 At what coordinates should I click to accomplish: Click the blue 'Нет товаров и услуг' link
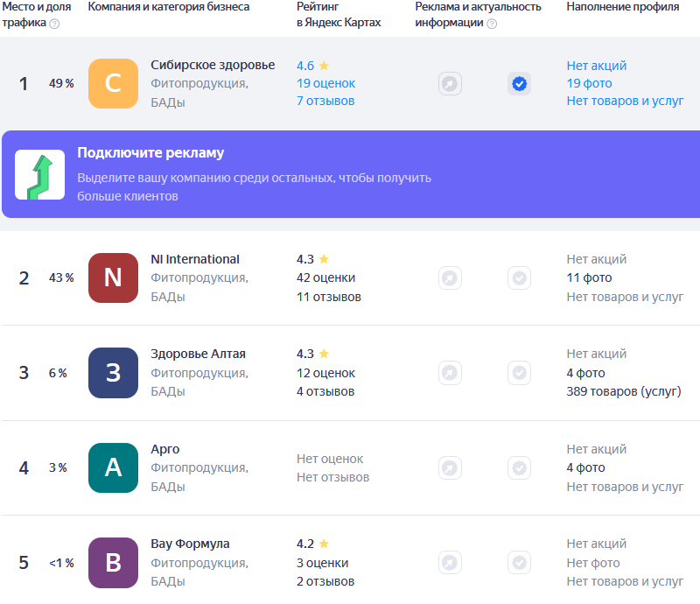pos(625,101)
